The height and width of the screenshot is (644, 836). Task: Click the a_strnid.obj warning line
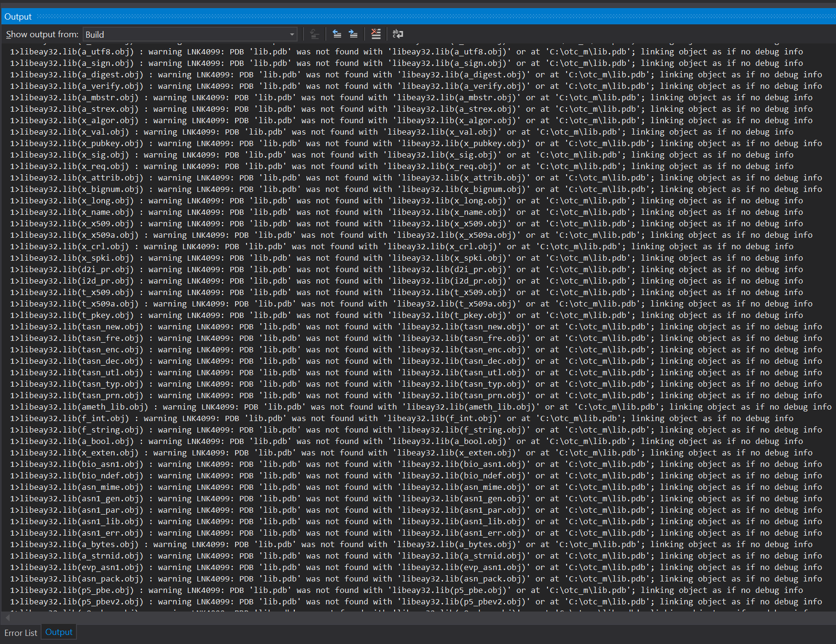tap(416, 556)
